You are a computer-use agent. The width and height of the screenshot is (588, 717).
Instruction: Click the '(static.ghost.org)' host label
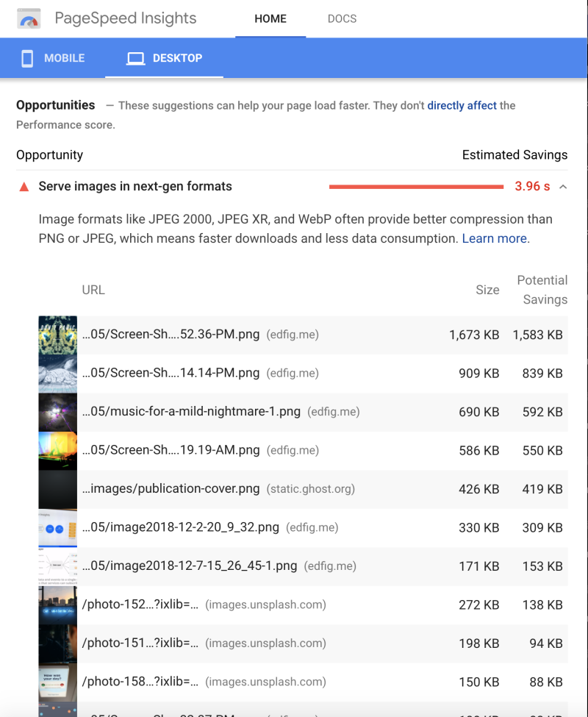point(311,489)
